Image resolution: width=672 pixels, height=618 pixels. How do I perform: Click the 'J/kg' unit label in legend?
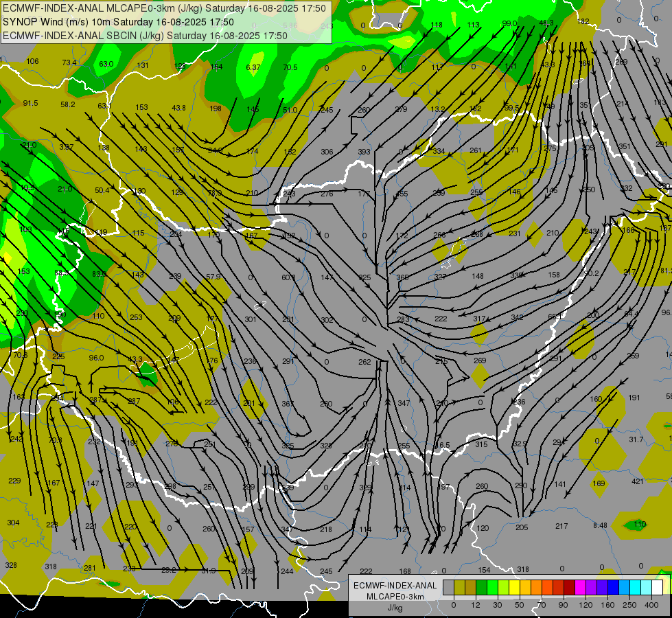point(395,608)
